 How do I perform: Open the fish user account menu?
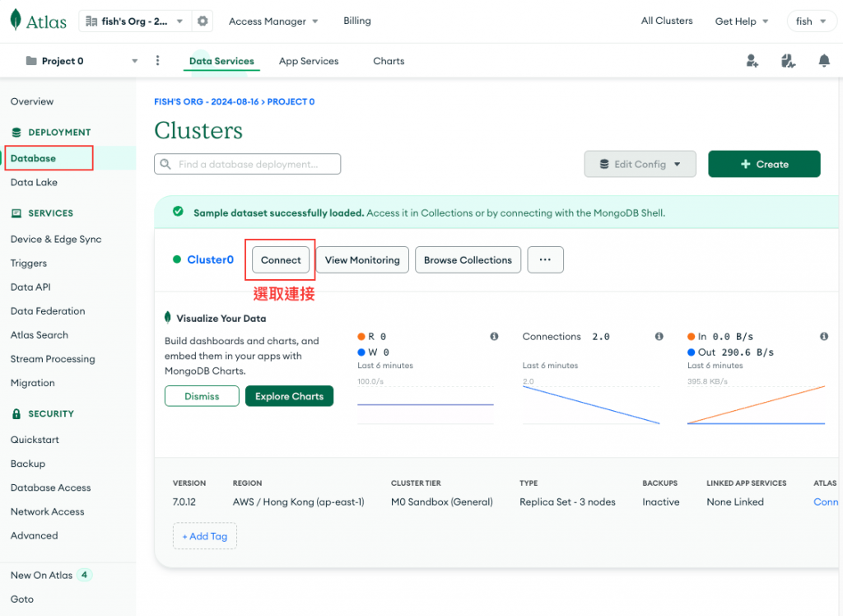tap(811, 21)
